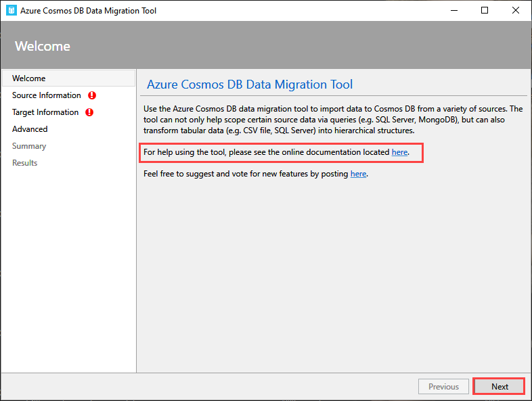The height and width of the screenshot is (401, 532).
Task: Go to the Source Information step
Action: 46,95
